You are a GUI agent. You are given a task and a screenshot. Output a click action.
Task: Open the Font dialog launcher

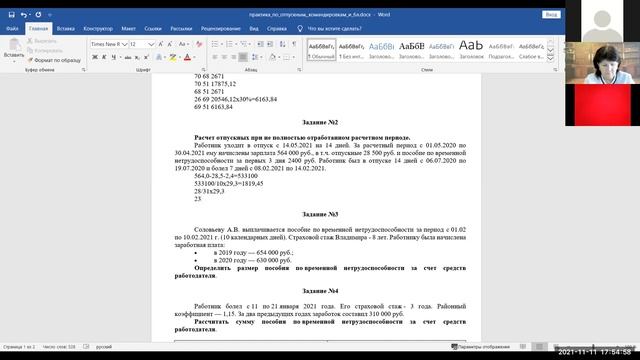pyautogui.click(x=203, y=70)
